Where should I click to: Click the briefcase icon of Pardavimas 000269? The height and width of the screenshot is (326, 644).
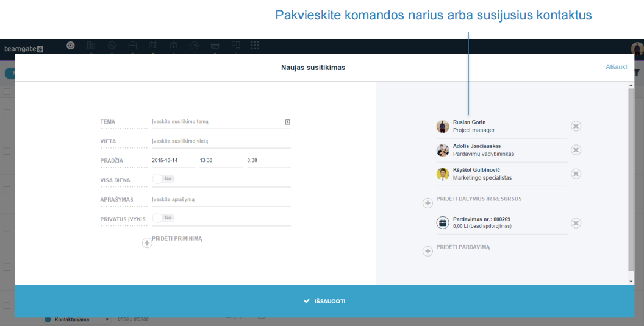443,222
